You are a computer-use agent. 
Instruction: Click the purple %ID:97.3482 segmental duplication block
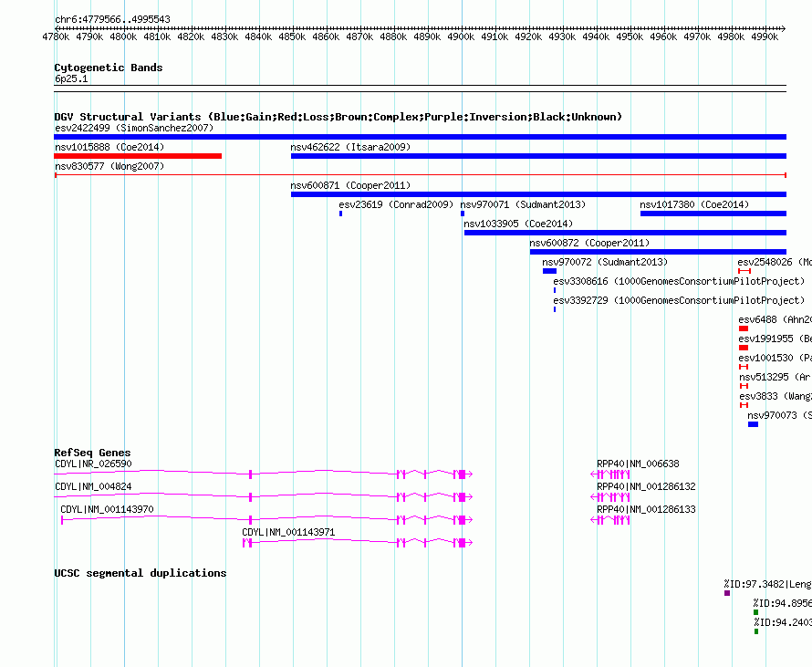[727, 593]
